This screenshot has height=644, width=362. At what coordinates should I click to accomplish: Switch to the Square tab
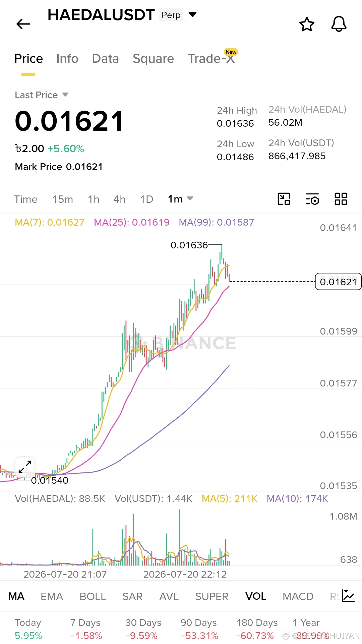154,59
